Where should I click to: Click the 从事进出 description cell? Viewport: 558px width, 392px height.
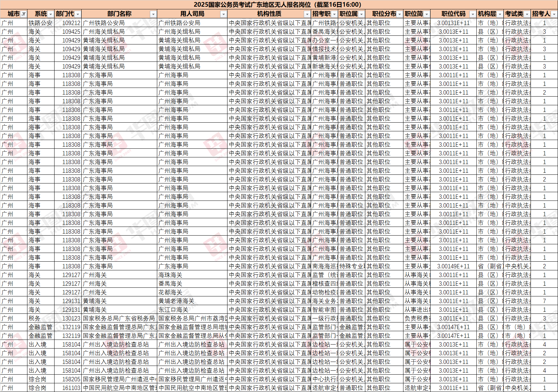coord(417,310)
